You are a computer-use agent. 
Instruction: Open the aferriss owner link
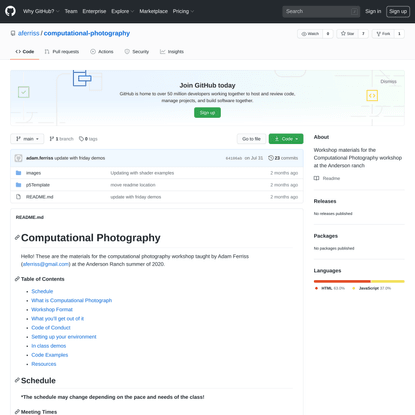click(29, 33)
